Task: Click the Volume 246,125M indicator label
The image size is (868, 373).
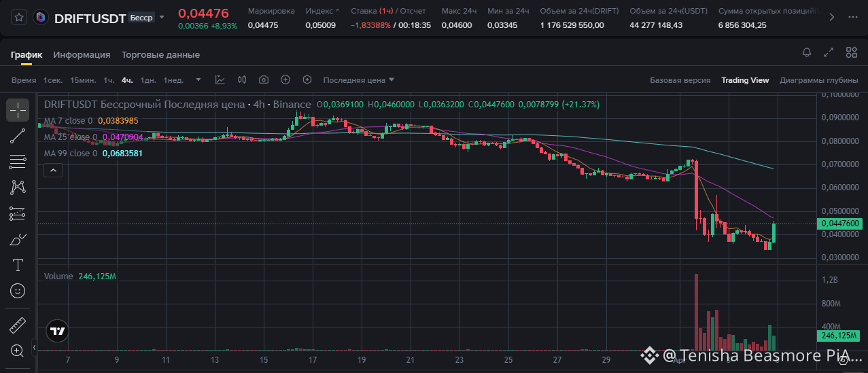Action: coord(80,277)
